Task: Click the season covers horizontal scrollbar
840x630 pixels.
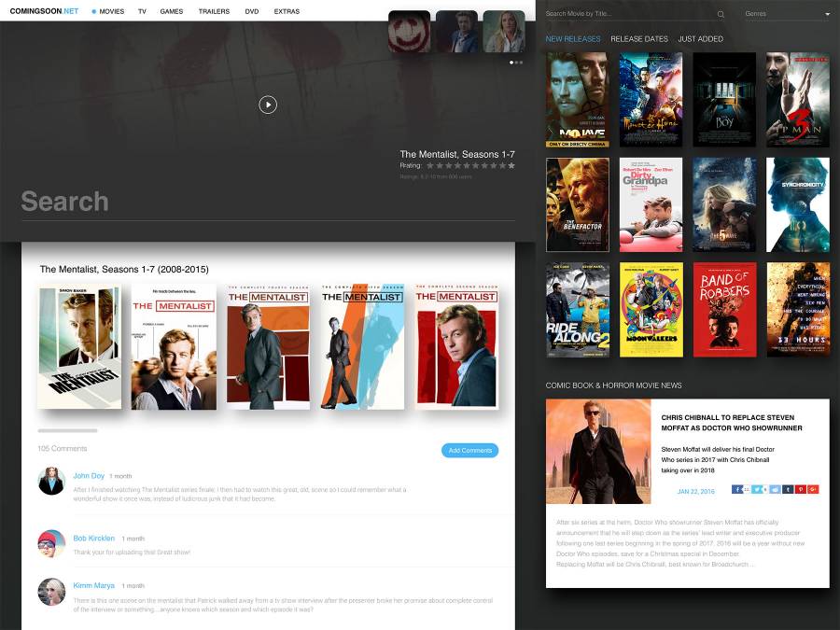Action: [x=67, y=431]
